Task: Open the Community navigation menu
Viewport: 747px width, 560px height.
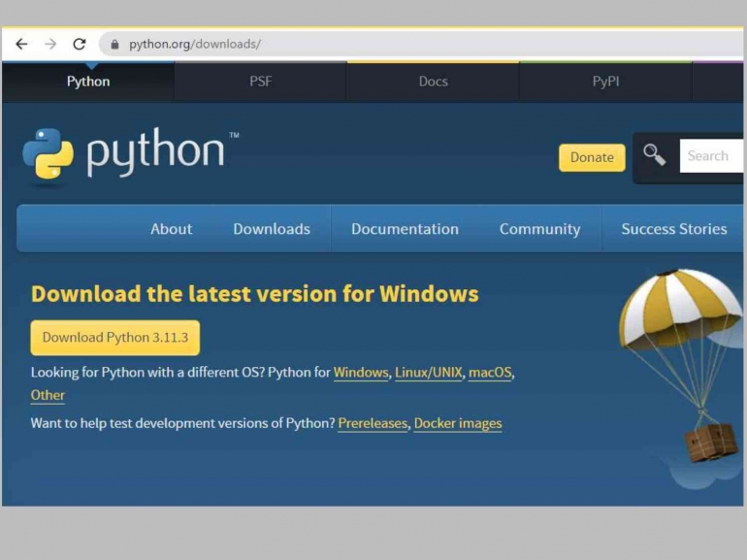Action: pyautogui.click(x=539, y=229)
